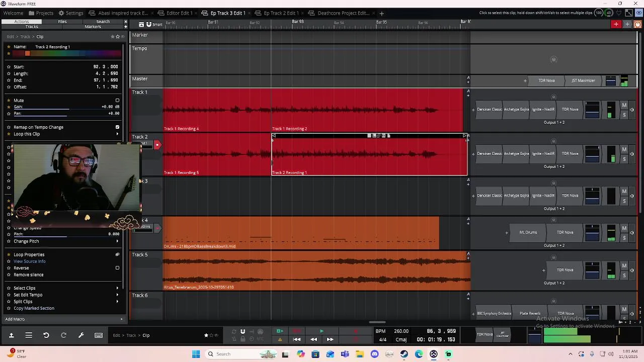Screen dimensions: 644x362
Task: Click the Smart magnet snap icon above tracks
Action: pyautogui.click(x=149, y=24)
